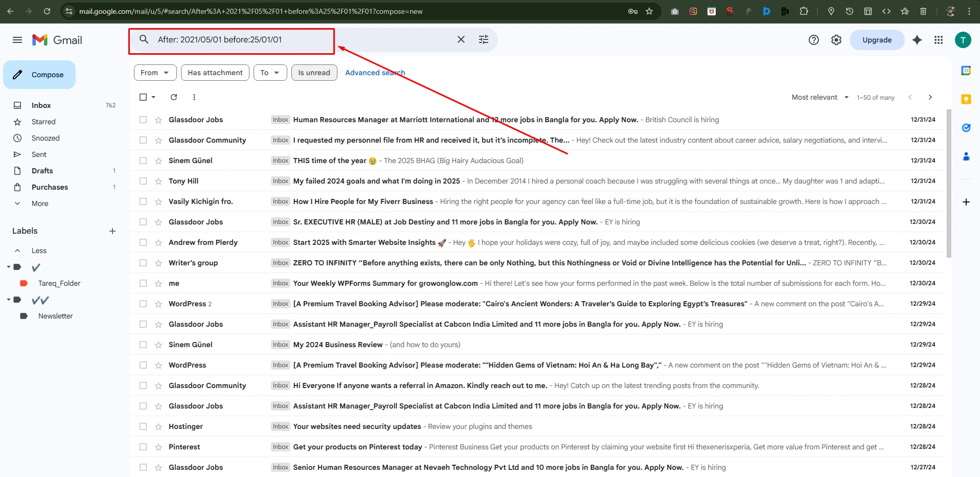Open the Google account avatar
Viewport: 980px width, 477px height.
963,40
